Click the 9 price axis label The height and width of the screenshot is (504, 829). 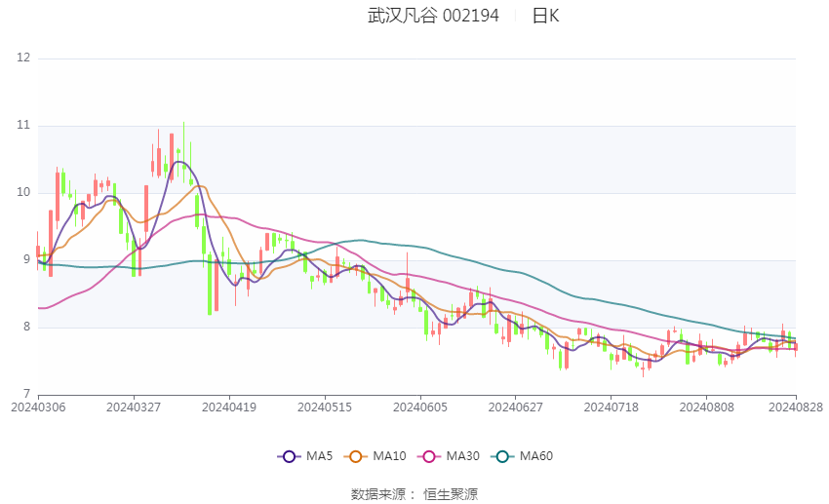[27, 259]
